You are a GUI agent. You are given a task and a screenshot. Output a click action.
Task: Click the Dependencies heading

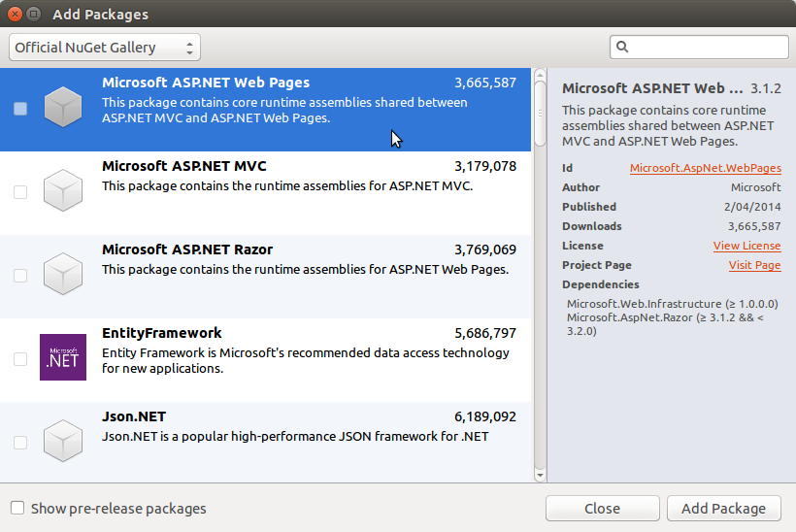pos(601,284)
